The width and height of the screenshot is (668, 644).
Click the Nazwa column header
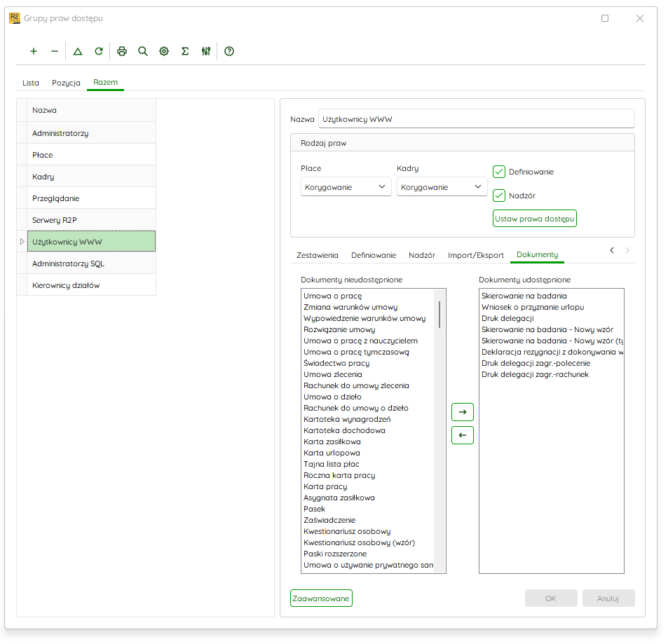coord(92,110)
